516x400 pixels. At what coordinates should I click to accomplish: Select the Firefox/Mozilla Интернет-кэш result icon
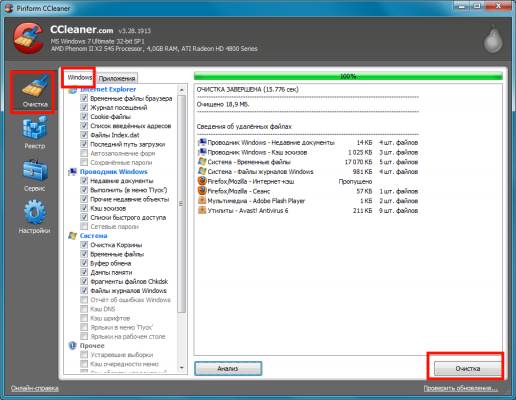[202, 181]
